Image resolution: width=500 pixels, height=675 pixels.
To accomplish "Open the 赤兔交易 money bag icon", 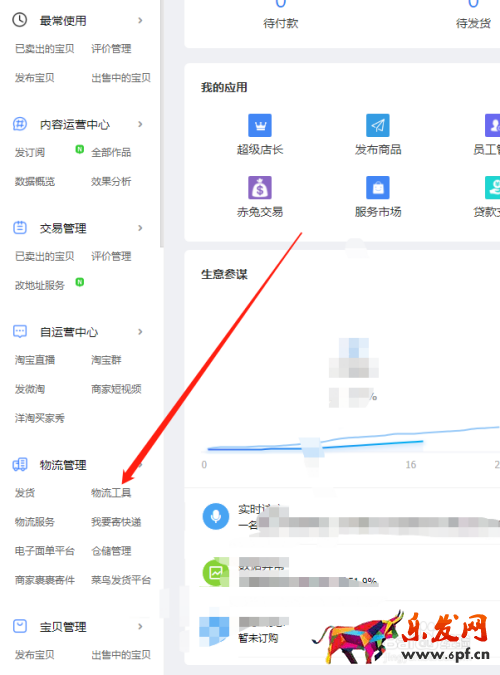I will pos(260,187).
